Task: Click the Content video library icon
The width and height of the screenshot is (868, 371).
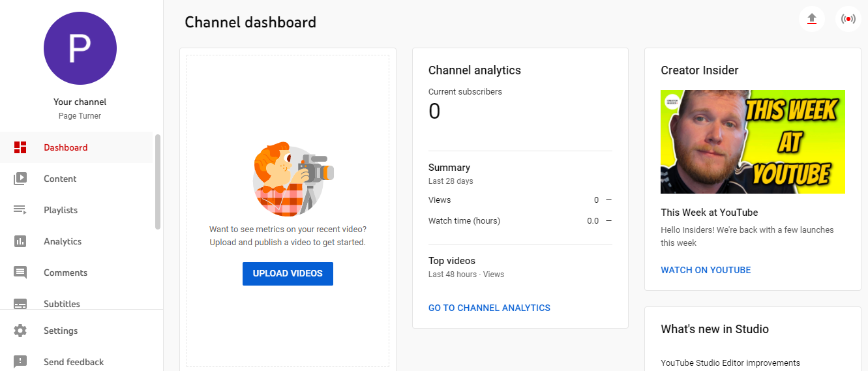Action: point(20,179)
